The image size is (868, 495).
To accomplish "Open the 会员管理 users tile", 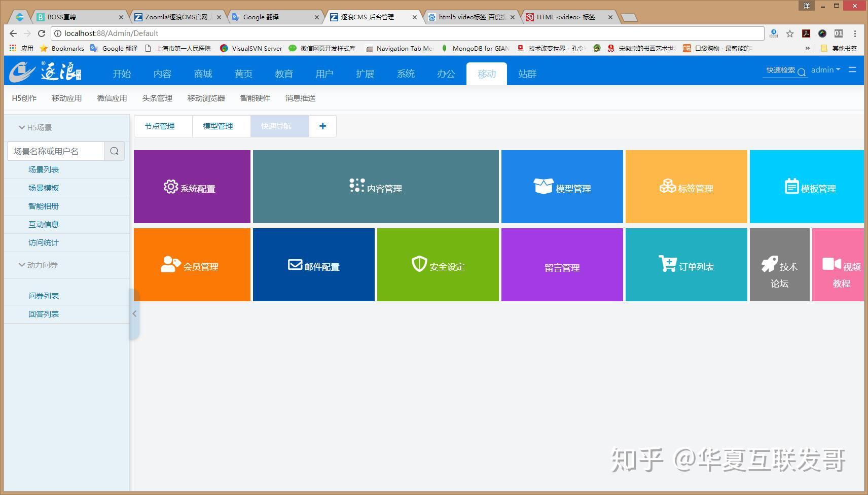I will point(192,265).
